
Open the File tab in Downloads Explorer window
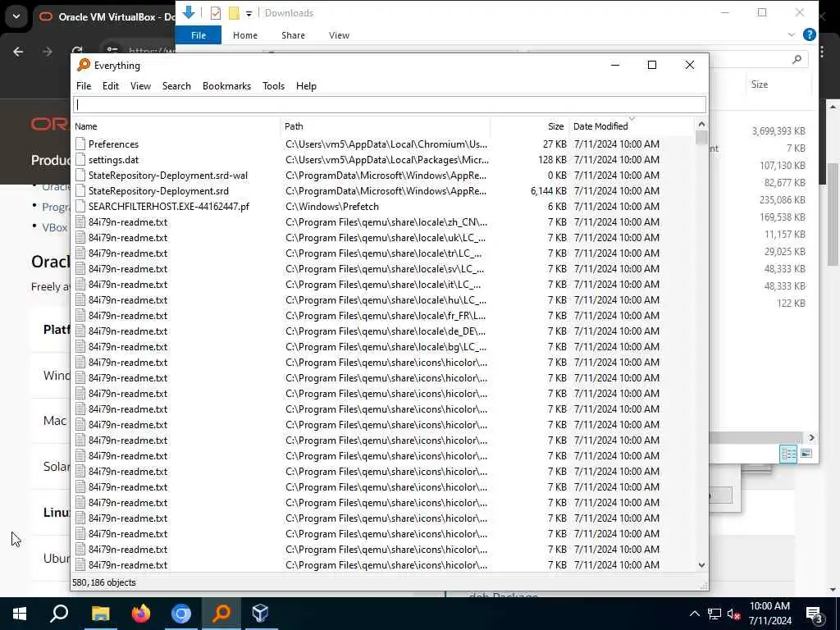click(199, 35)
